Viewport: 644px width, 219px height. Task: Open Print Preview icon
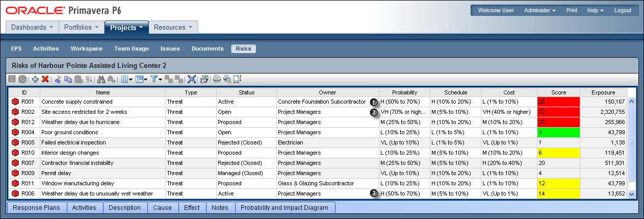(x=227, y=79)
